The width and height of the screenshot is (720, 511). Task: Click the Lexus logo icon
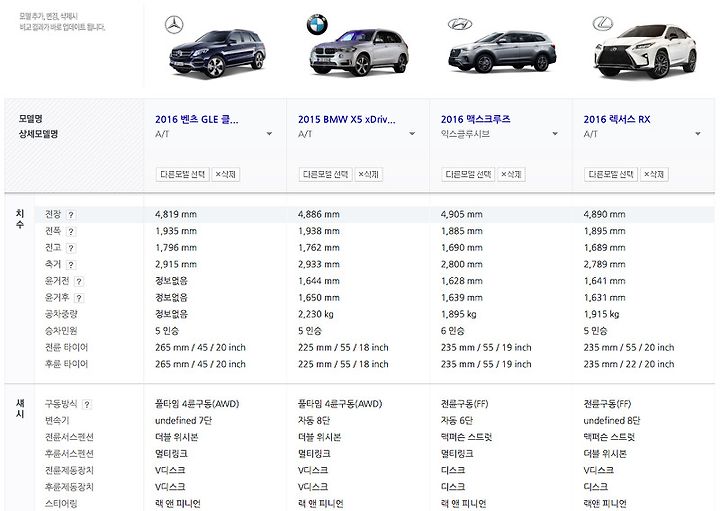point(602,23)
